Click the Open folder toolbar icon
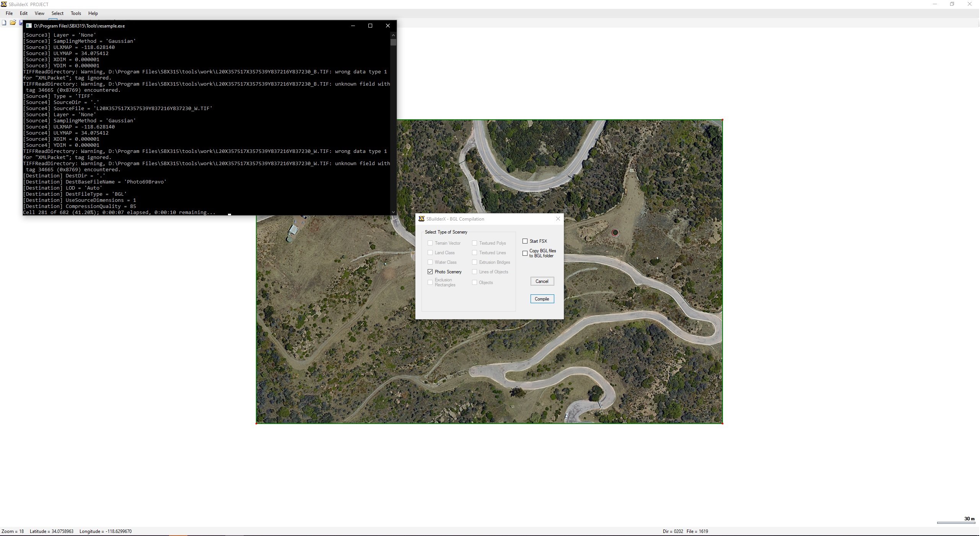The width and height of the screenshot is (980, 536). pos(13,23)
